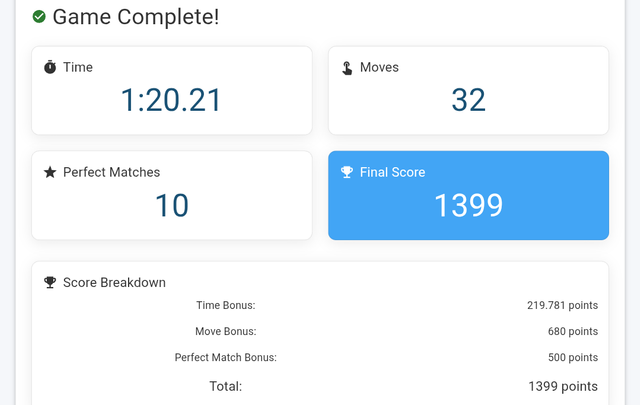Viewport: 640px width, 405px height.
Task: Click the Perfect Match Bonus label
Action: coord(226,357)
